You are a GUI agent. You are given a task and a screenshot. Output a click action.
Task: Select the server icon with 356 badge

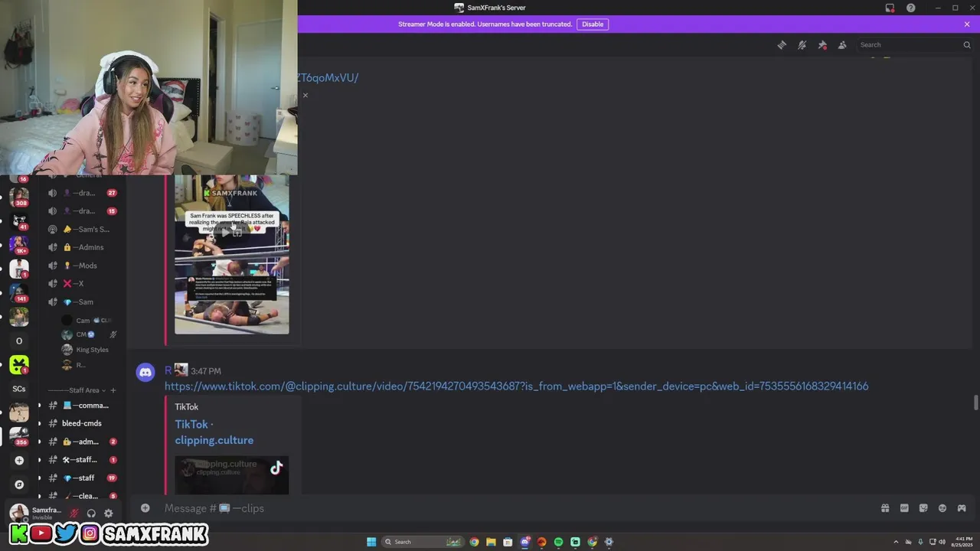pos(19,436)
